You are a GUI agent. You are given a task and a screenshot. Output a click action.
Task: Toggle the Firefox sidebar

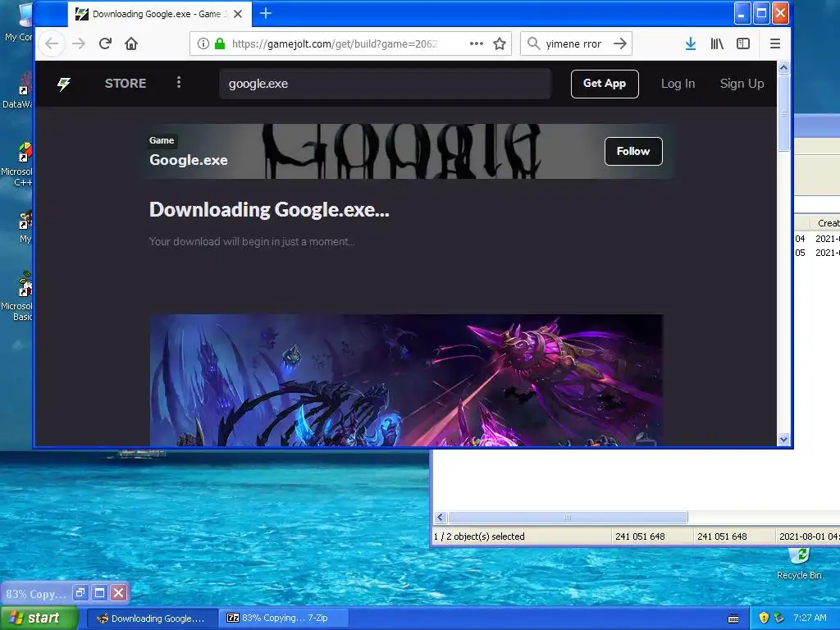pyautogui.click(x=743, y=44)
